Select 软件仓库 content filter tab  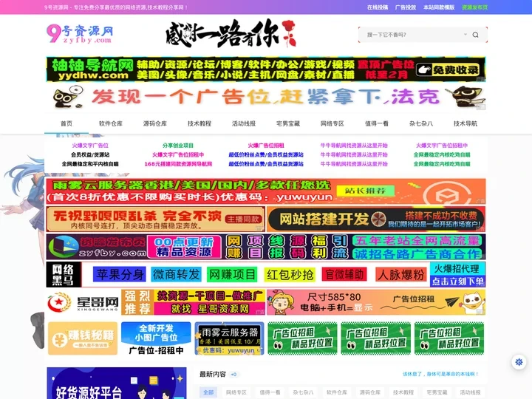point(337,392)
